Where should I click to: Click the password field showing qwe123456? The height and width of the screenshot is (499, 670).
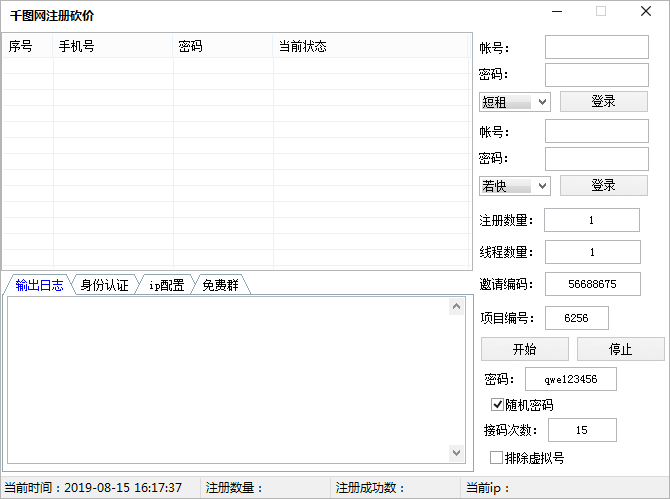coord(570,379)
